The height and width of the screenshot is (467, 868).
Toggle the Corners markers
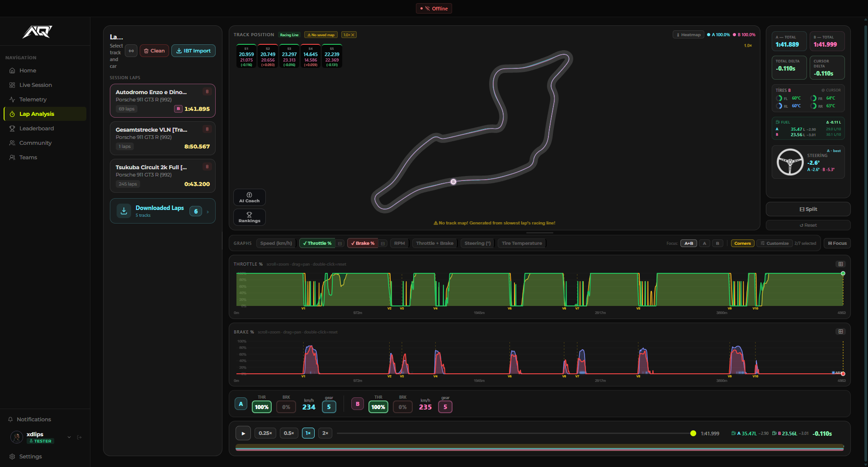click(x=743, y=243)
